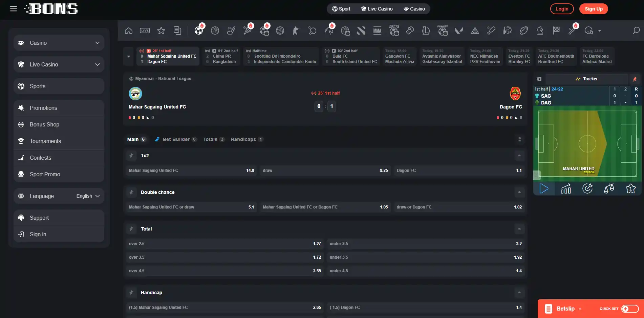Show more sports via the dropdown arrow
Viewport: 644px width, 318px height.
(x=600, y=31)
